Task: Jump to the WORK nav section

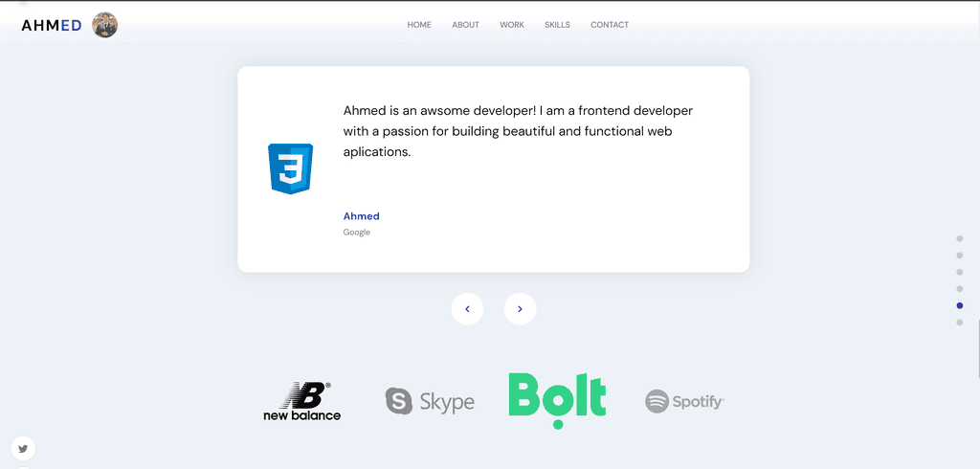Action: (512, 25)
